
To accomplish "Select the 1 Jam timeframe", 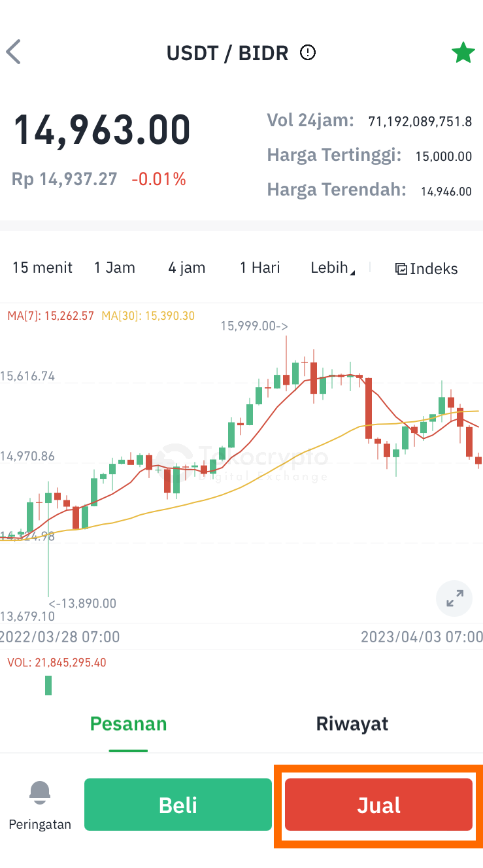I will point(114,268).
